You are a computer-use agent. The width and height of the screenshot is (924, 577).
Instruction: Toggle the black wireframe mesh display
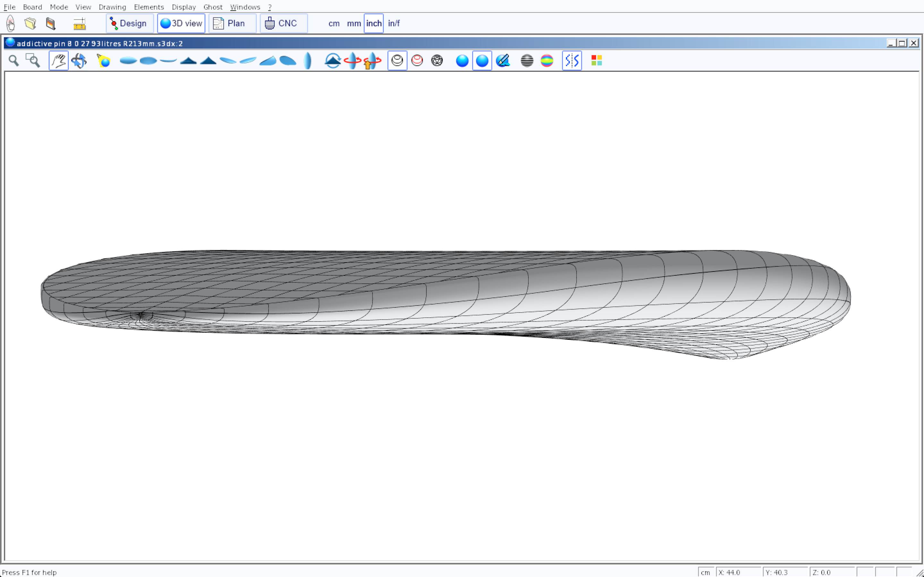[x=397, y=61]
